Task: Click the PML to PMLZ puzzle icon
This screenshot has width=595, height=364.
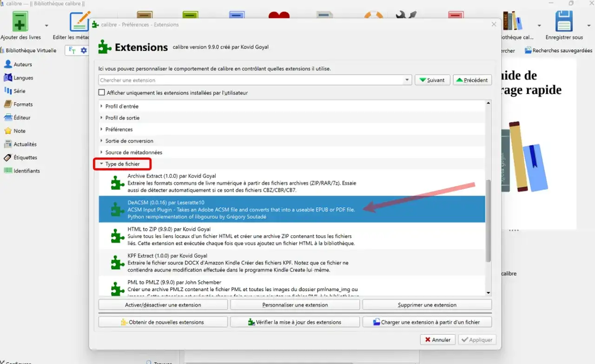Action: [117, 289]
